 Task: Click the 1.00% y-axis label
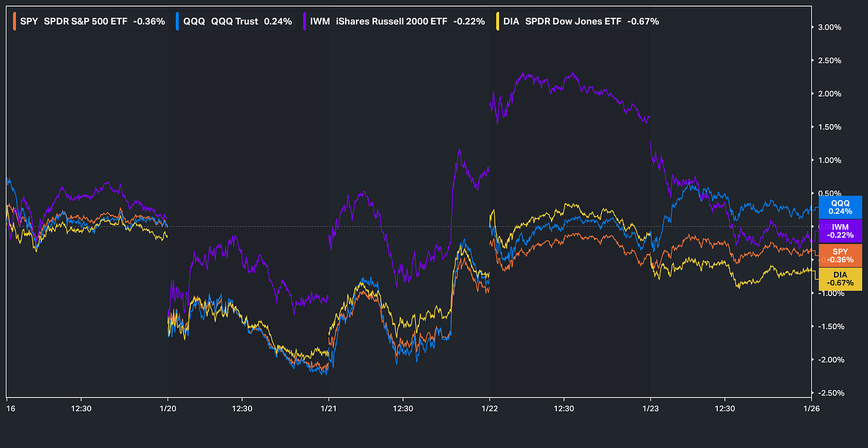[829, 160]
